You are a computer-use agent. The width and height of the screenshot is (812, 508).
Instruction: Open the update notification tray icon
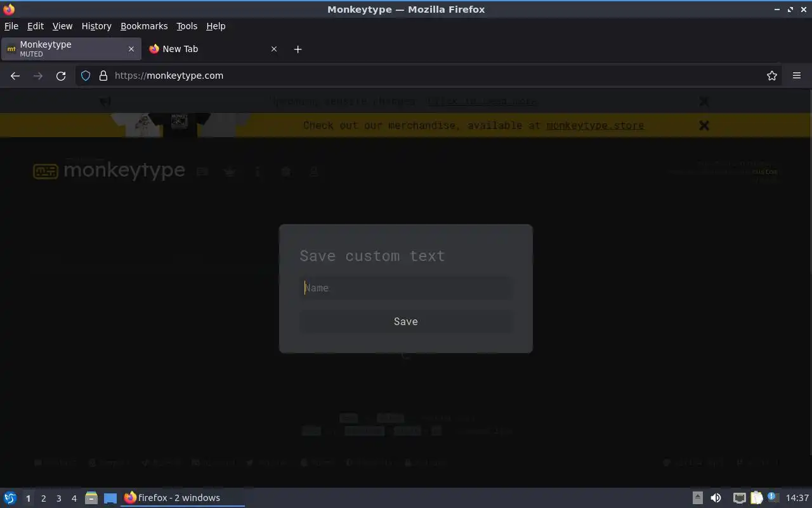click(773, 498)
